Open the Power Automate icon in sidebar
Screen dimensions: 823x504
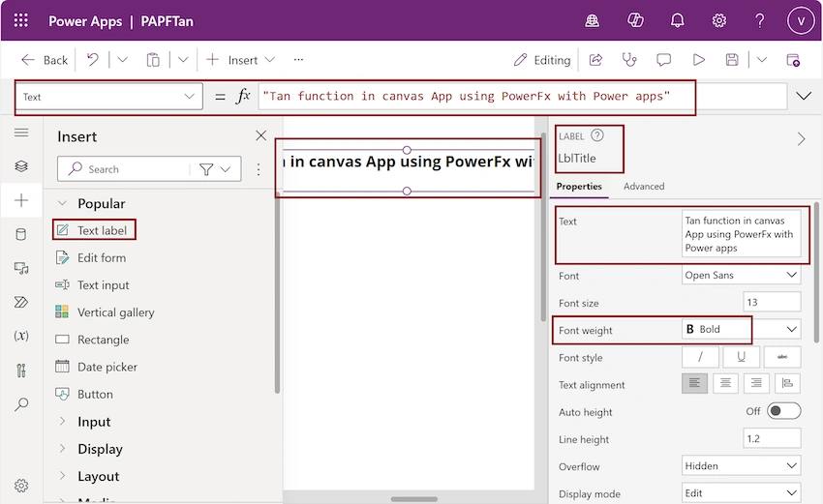[21, 302]
